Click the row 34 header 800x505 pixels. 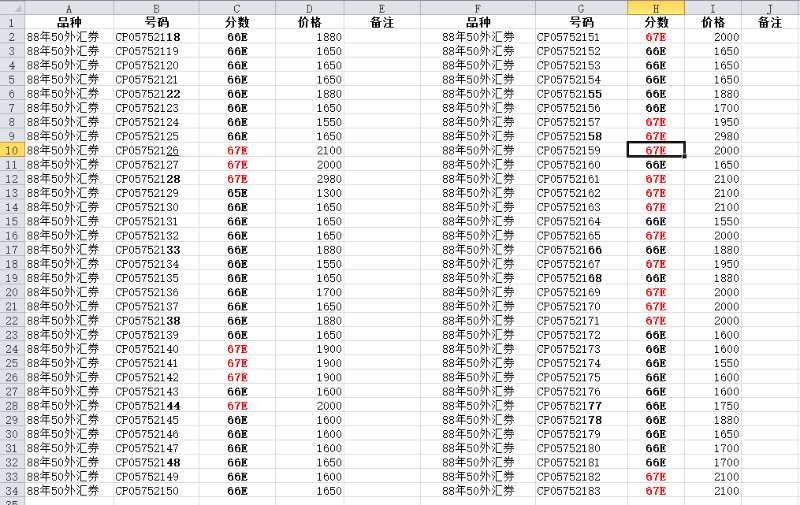coord(12,491)
